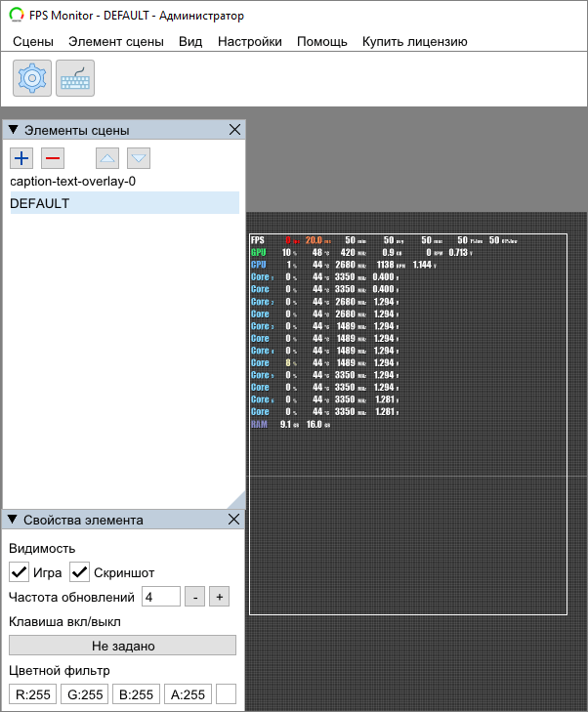The width and height of the screenshot is (588, 712).
Task: Click the Частота обновлений value field
Action: point(161,597)
